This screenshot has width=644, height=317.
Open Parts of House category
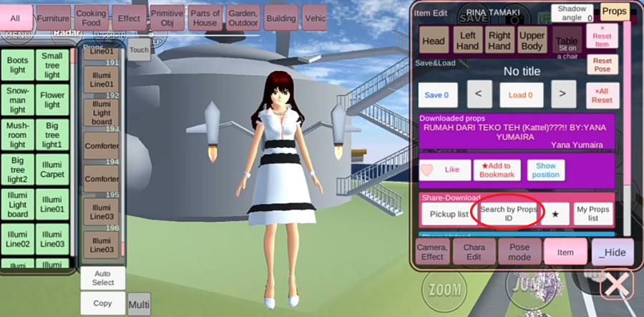[x=205, y=18]
